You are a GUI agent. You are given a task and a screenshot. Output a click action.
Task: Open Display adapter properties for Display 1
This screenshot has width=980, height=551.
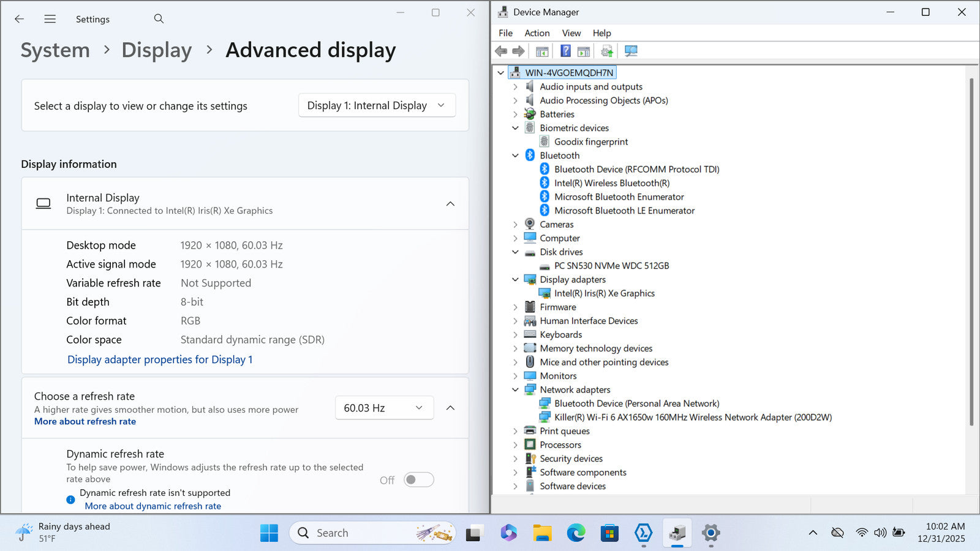[160, 359]
